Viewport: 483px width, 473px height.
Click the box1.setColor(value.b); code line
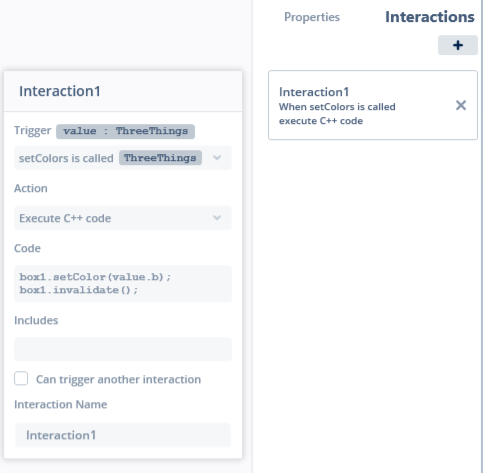pyautogui.click(x=95, y=277)
